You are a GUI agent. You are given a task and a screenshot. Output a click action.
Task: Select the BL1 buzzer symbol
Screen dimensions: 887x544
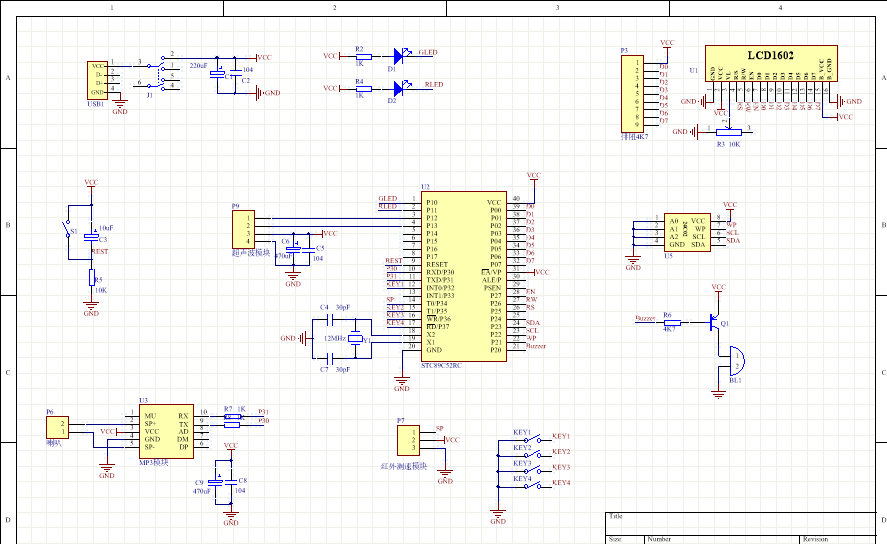coord(735,361)
